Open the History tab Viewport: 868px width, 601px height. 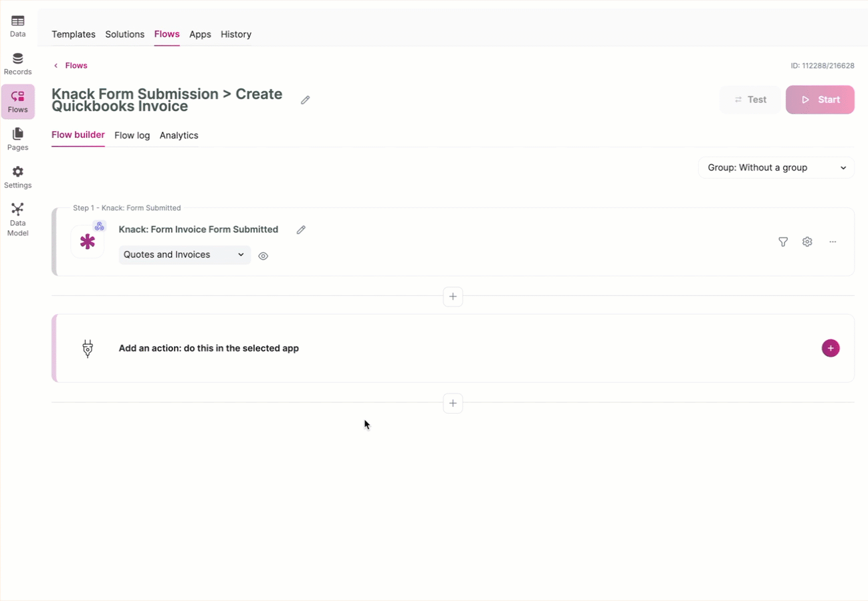click(x=236, y=34)
